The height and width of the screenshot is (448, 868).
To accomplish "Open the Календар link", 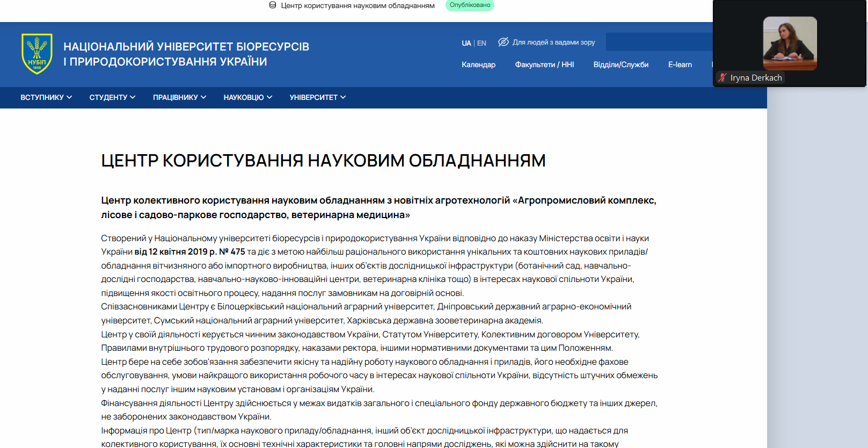I will pyautogui.click(x=478, y=64).
